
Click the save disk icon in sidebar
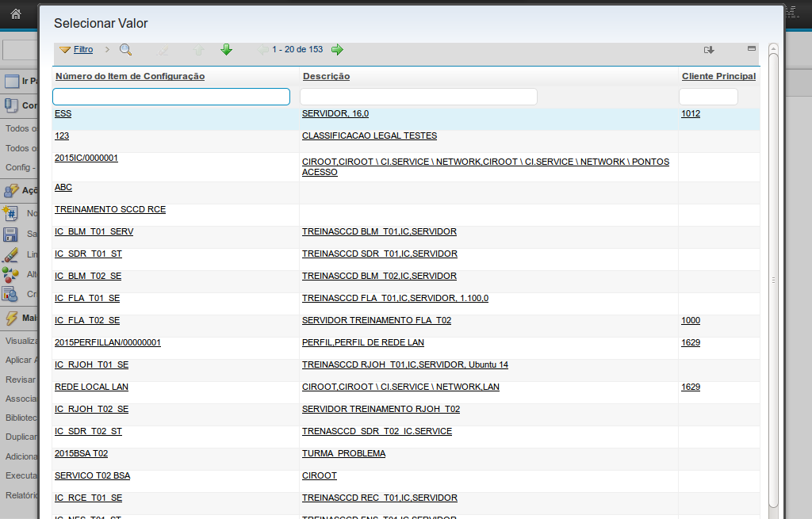(x=10, y=235)
